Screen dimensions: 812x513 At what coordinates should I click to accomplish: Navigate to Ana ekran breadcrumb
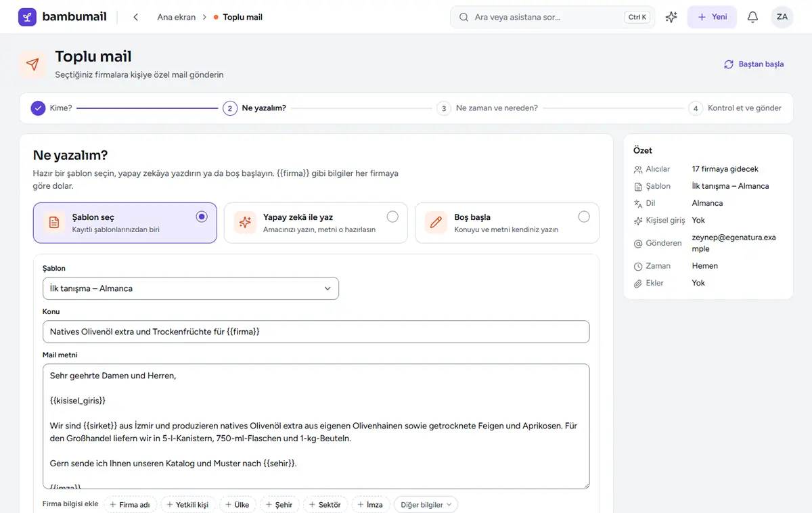(x=177, y=17)
